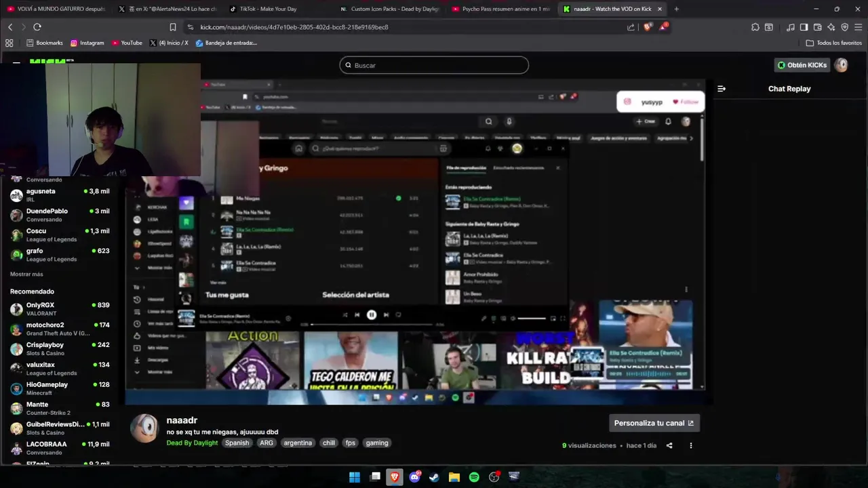Open site settings icon beside the URL
This screenshot has width=868, height=488.
[x=191, y=27]
